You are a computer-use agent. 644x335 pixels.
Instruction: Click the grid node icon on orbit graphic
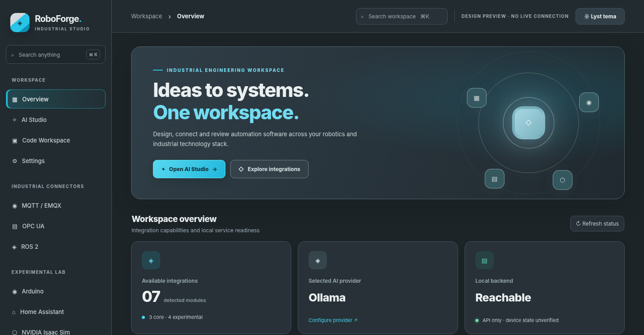(477, 98)
